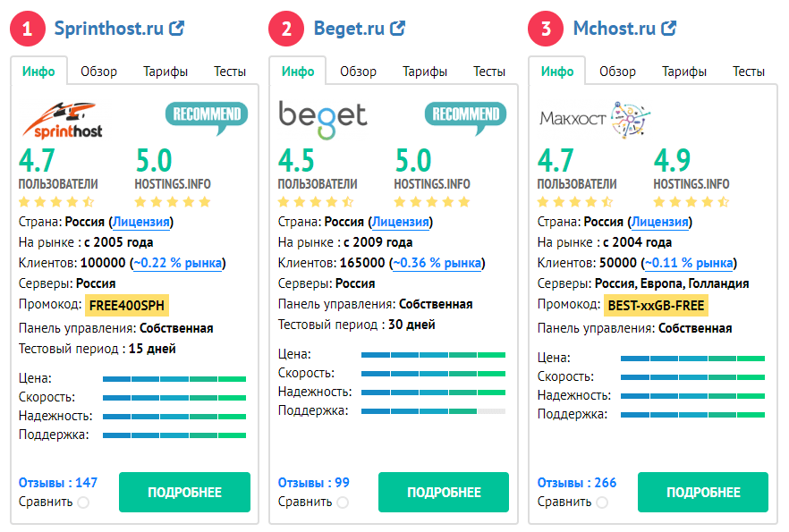The height and width of the screenshot is (532, 789).
Task: Toggle the compare radio for Sprinthost
Action: tap(83, 502)
